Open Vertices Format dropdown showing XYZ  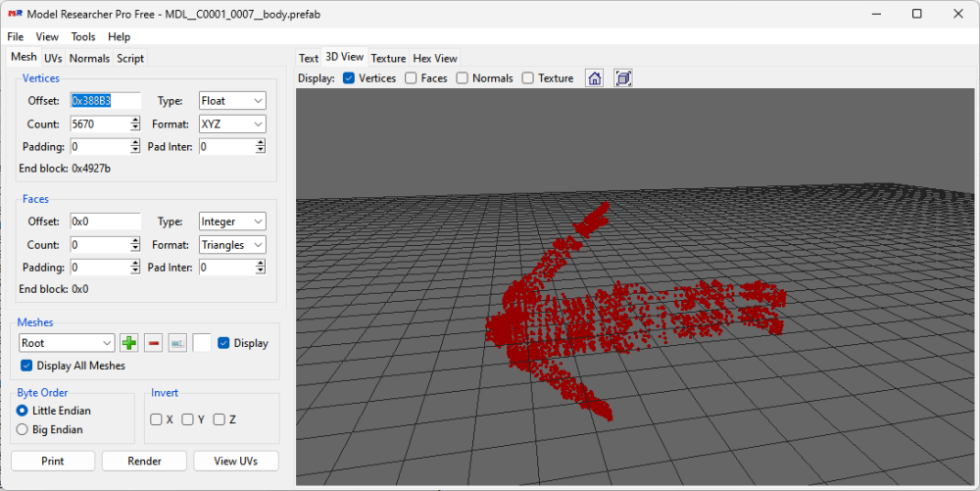click(232, 123)
